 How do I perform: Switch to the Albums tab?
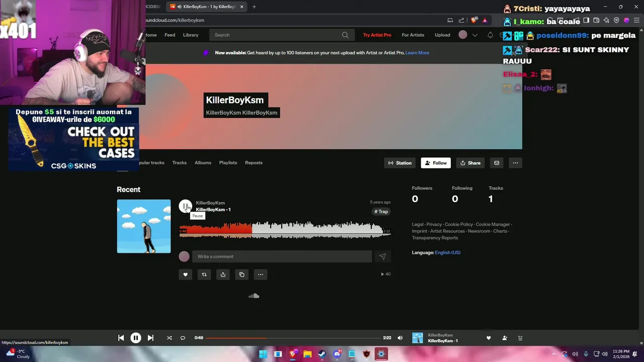point(203,162)
